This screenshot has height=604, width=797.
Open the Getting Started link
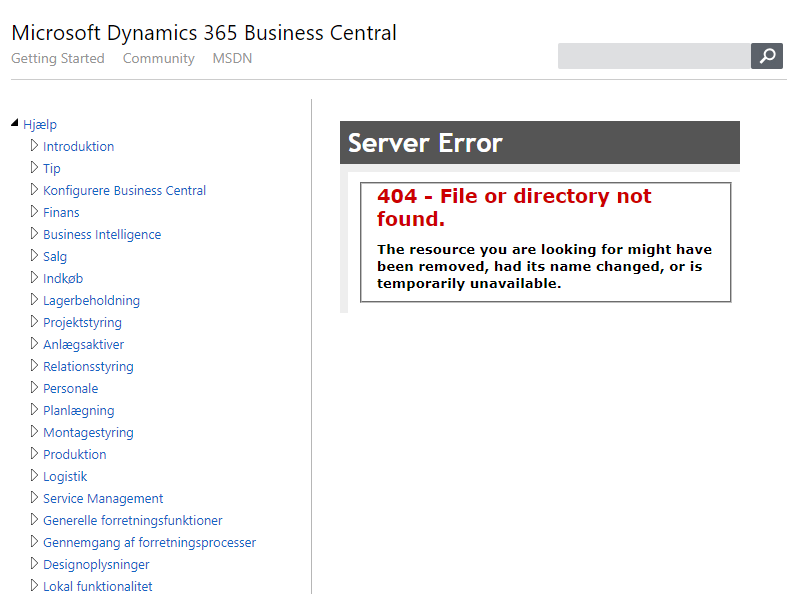tap(58, 58)
